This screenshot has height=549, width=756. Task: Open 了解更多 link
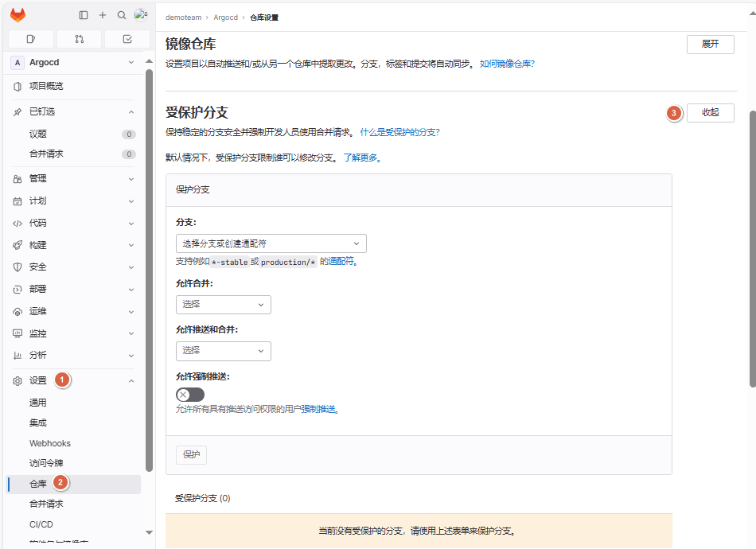pyautogui.click(x=362, y=158)
